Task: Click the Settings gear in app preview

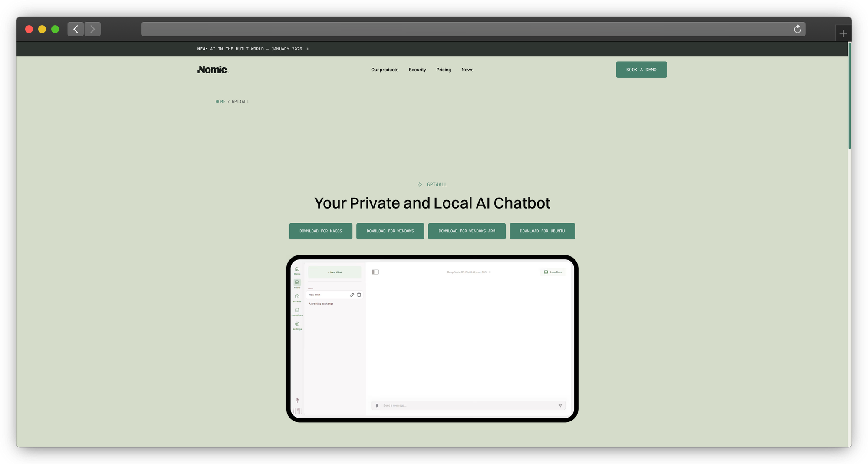Action: click(297, 325)
